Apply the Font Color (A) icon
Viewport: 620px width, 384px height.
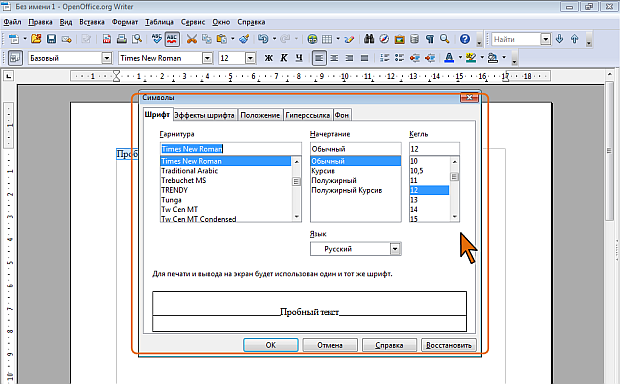point(449,58)
